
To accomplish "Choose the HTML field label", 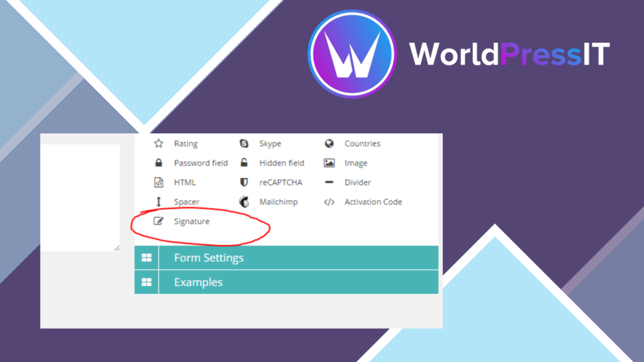I will (x=185, y=182).
